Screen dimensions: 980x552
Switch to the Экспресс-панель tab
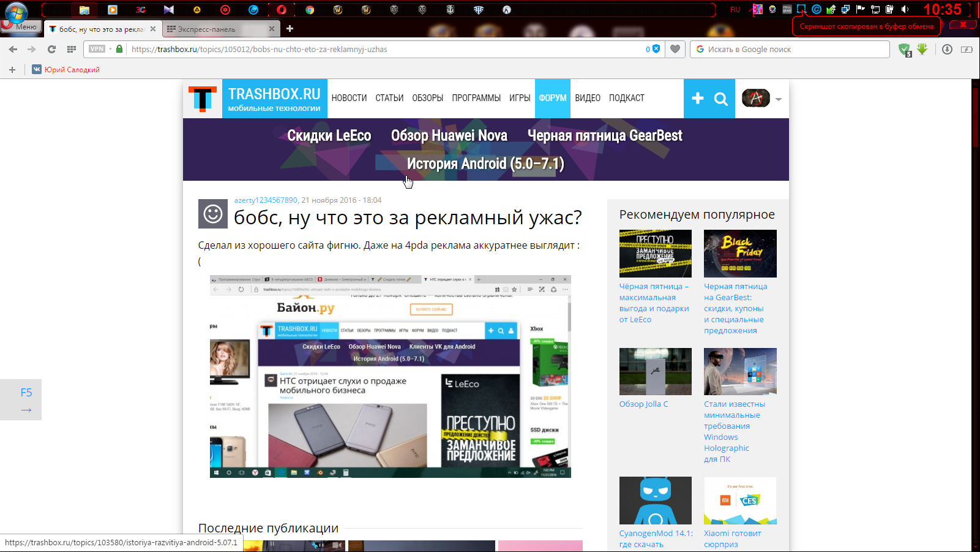(214, 29)
